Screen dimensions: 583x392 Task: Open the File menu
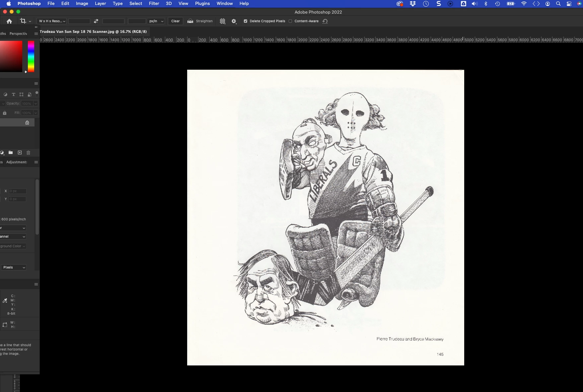tap(51, 4)
